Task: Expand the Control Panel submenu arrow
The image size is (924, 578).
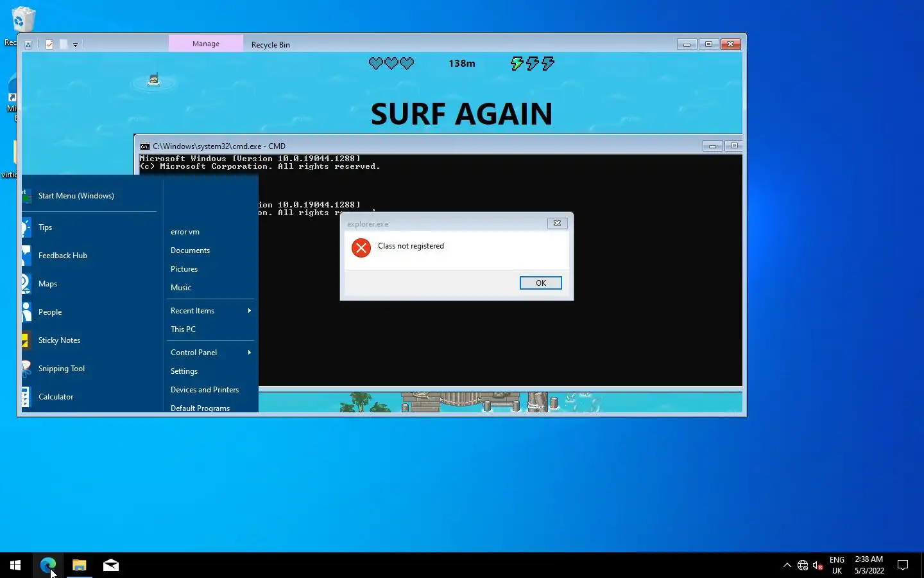Action: coord(249,353)
